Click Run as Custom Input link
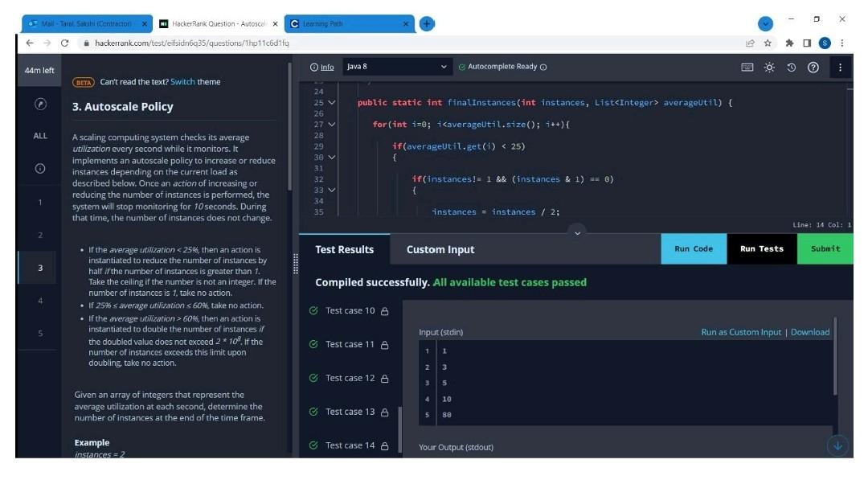The width and height of the screenshot is (868, 480). click(x=741, y=332)
